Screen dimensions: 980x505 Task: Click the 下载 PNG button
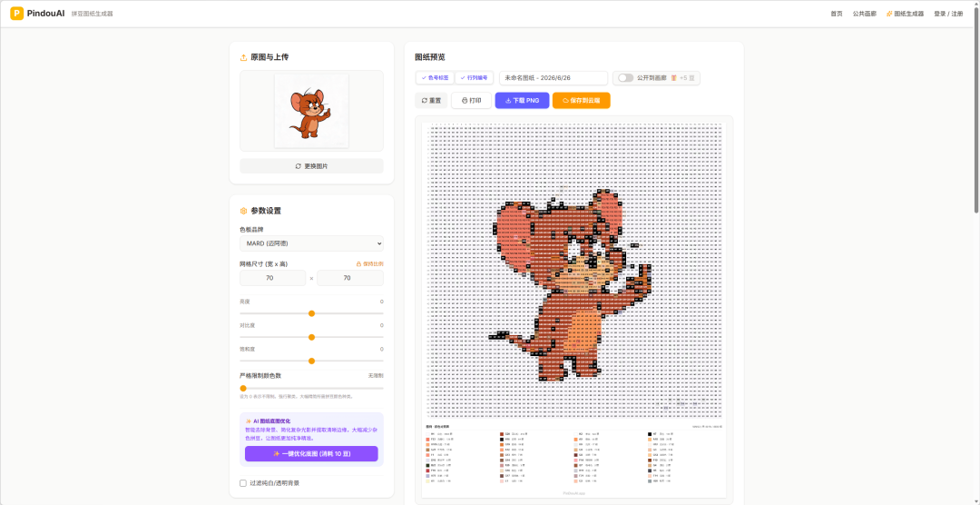[522, 100]
